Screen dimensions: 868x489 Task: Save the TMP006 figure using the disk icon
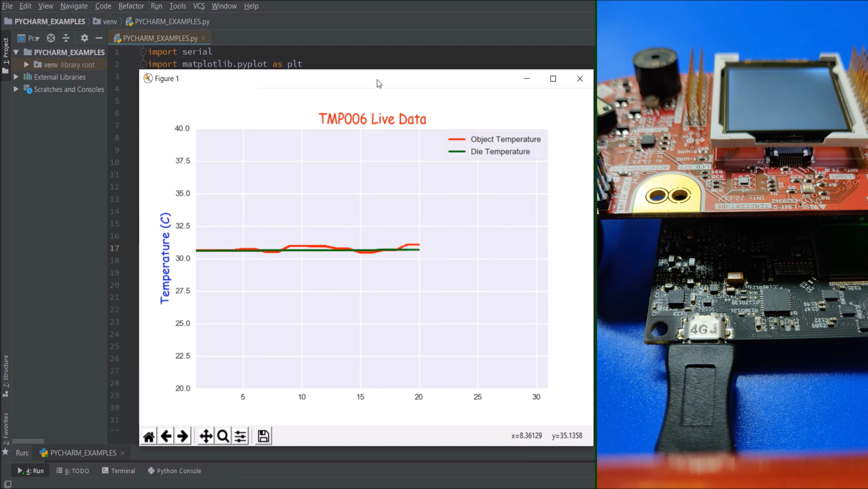pyautogui.click(x=263, y=436)
